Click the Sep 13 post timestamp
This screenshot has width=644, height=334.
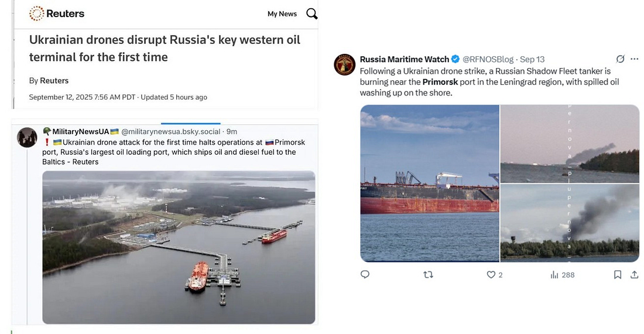(532, 59)
